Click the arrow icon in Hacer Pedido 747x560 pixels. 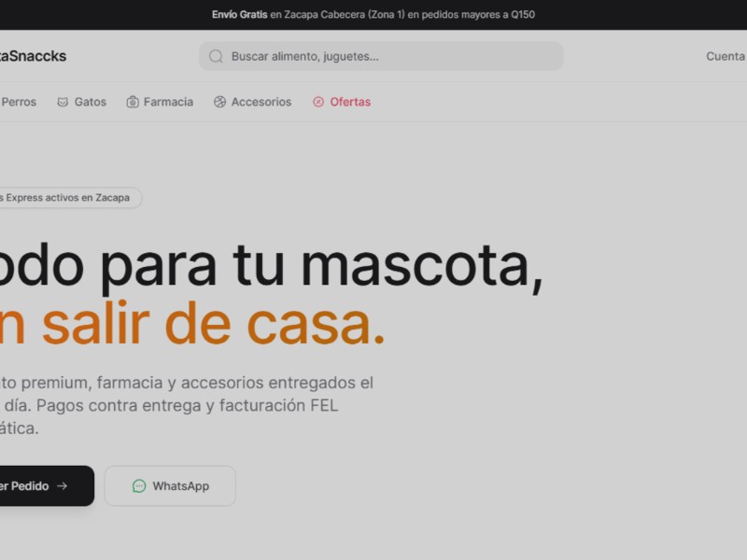coord(63,486)
